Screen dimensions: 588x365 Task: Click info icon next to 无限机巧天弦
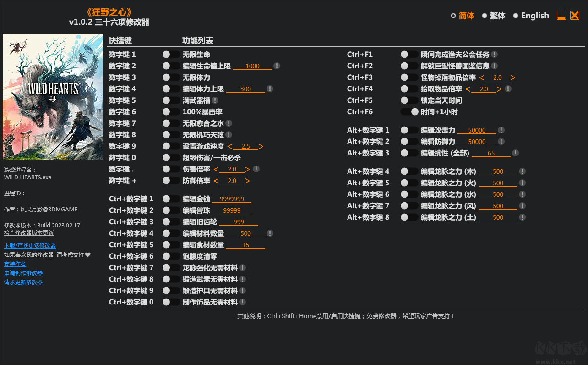229,135
